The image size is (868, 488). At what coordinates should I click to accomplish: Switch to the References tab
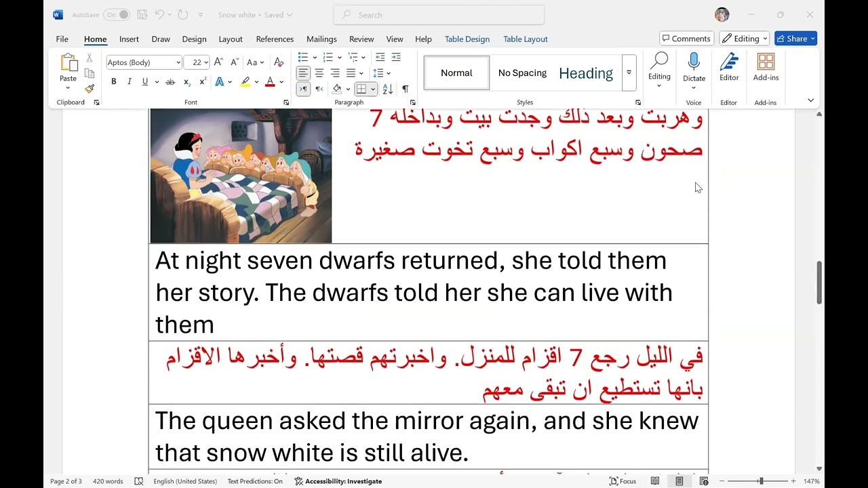click(x=275, y=39)
